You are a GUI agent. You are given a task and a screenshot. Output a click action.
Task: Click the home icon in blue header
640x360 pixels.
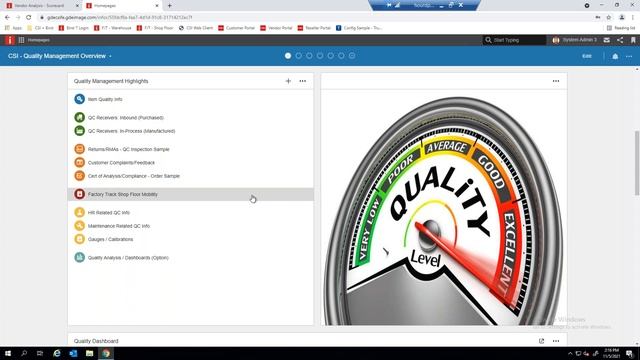pos(615,56)
